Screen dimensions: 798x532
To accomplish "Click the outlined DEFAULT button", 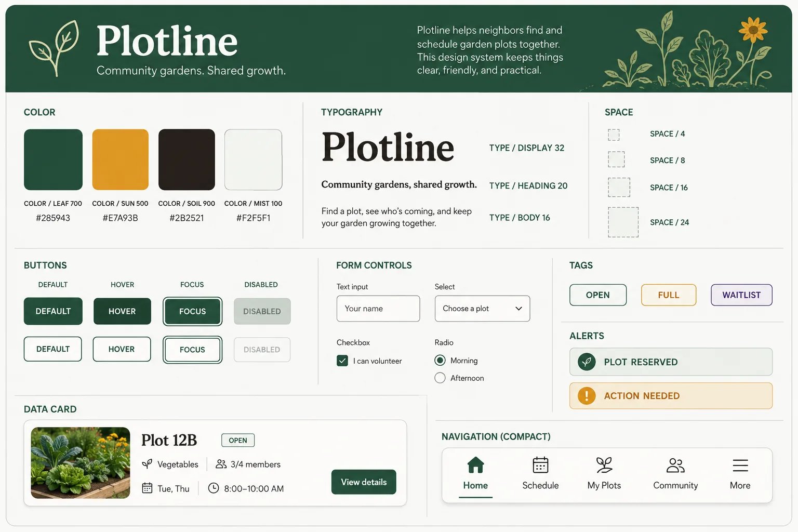I will point(53,349).
